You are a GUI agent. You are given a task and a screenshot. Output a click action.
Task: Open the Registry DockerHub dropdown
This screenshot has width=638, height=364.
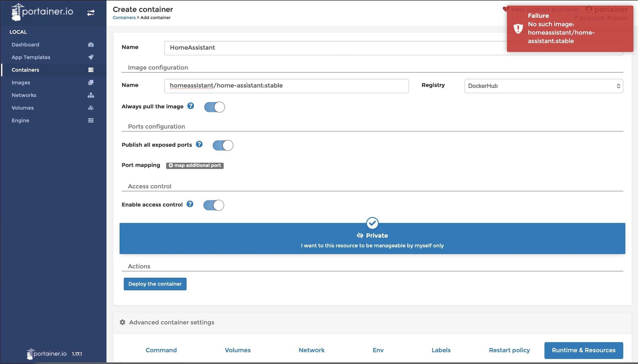(x=544, y=86)
